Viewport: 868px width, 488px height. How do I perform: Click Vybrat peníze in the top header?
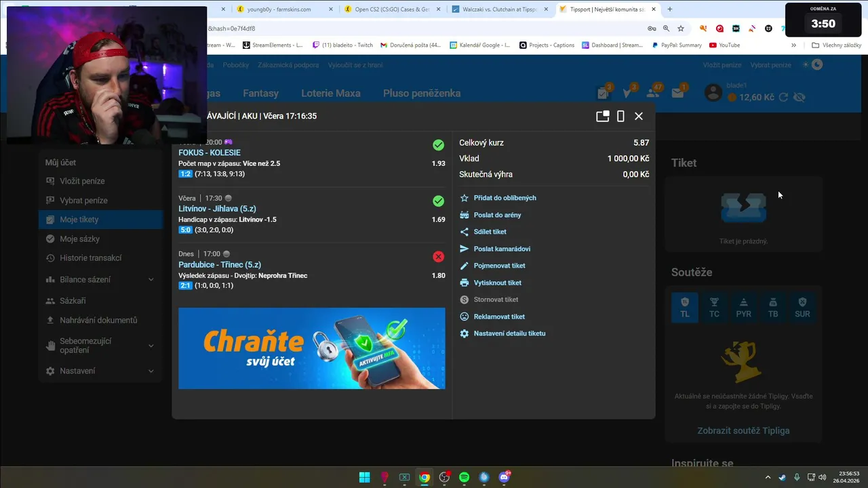[770, 65]
